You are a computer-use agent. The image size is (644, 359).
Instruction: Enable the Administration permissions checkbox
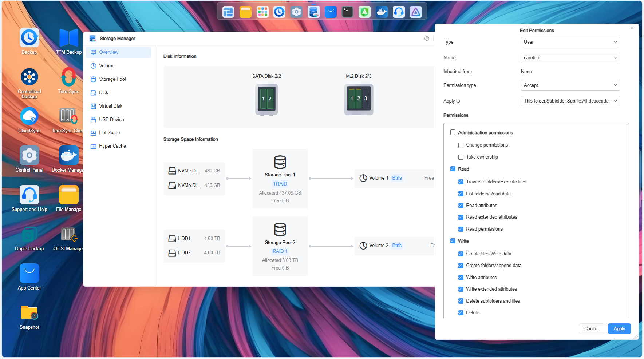453,132
